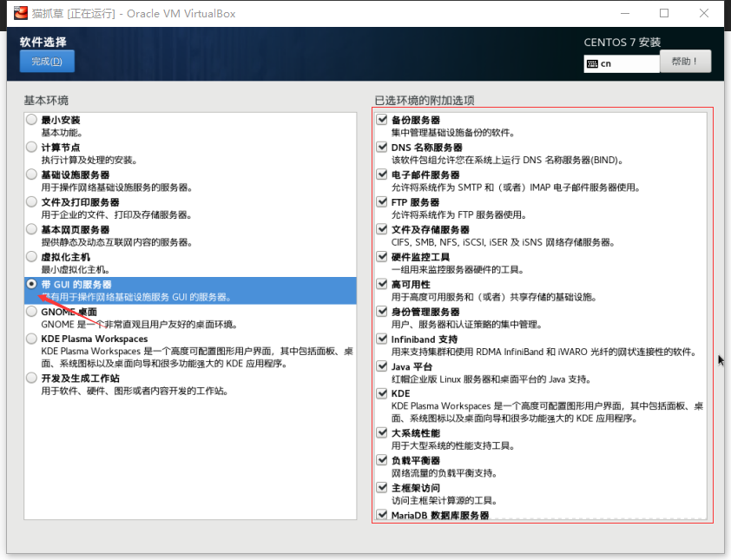Click text 用于大型系统的性能支持工具。
This screenshot has height=560, width=731.
[453, 446]
